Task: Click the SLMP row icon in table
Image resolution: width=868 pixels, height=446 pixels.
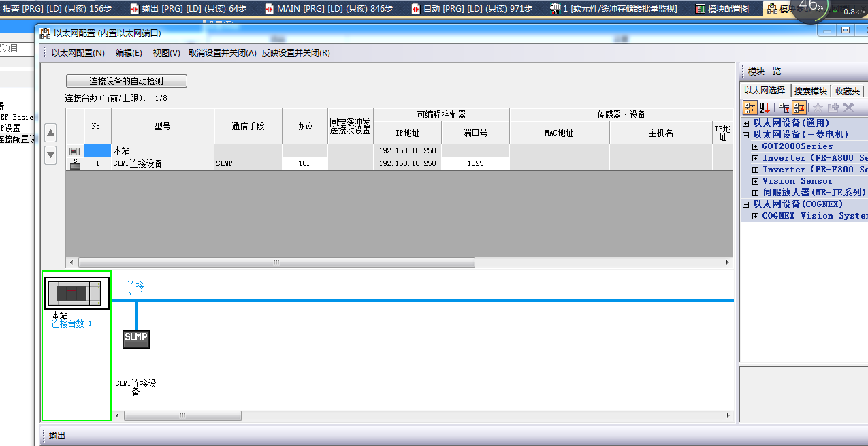Action: [x=75, y=163]
